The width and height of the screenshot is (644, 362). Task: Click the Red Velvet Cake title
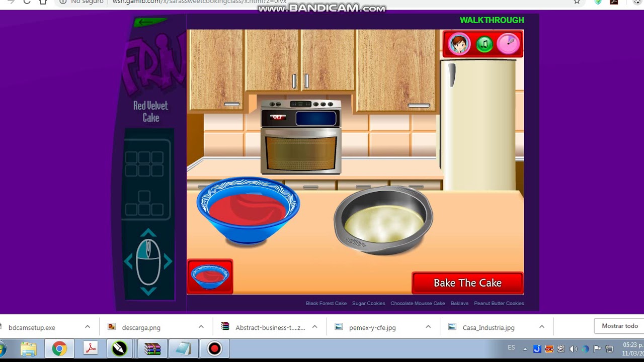pyautogui.click(x=150, y=112)
